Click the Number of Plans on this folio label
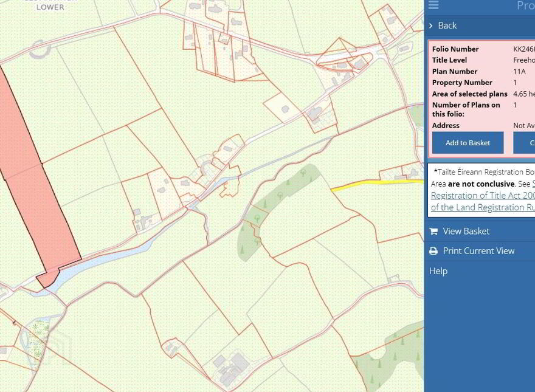The image size is (535, 392). (466, 109)
